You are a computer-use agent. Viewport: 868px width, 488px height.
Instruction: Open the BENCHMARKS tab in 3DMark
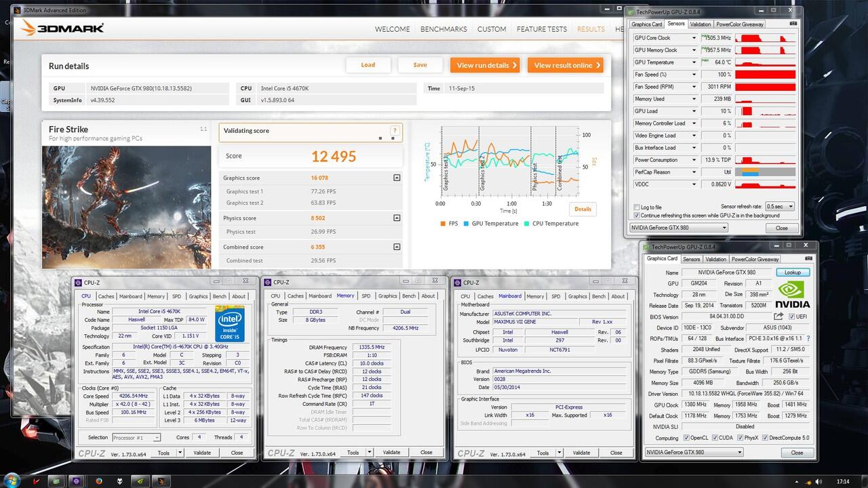(443, 29)
